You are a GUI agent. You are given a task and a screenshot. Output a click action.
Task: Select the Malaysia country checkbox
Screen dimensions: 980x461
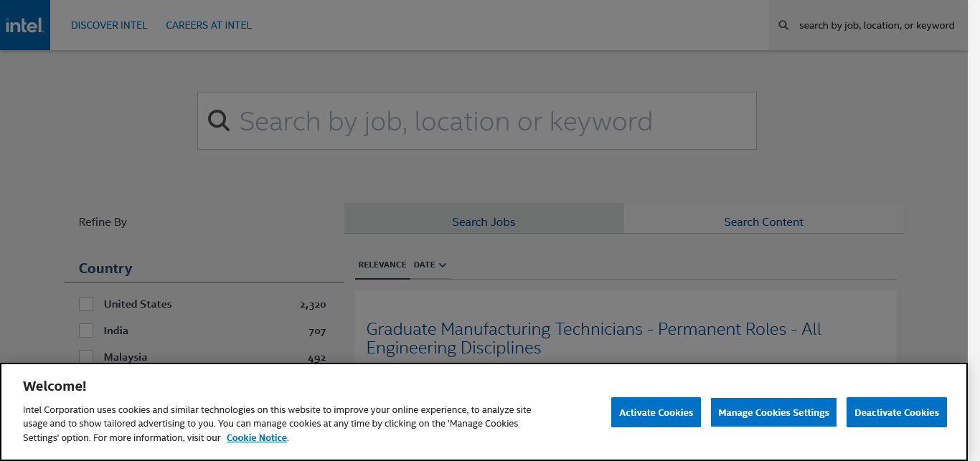pos(86,356)
